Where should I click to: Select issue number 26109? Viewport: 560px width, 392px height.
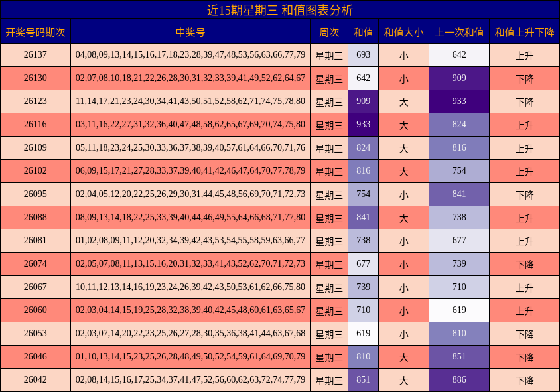pyautogui.click(x=35, y=147)
